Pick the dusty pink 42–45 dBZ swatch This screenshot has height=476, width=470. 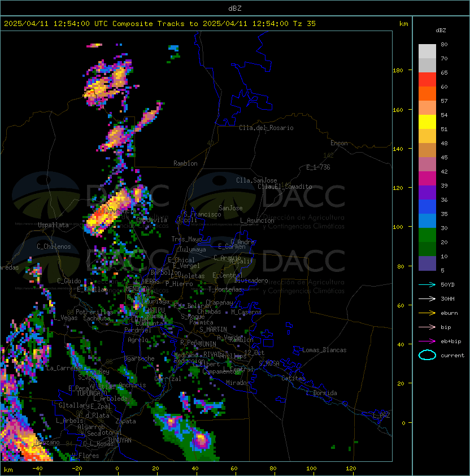coord(427,165)
